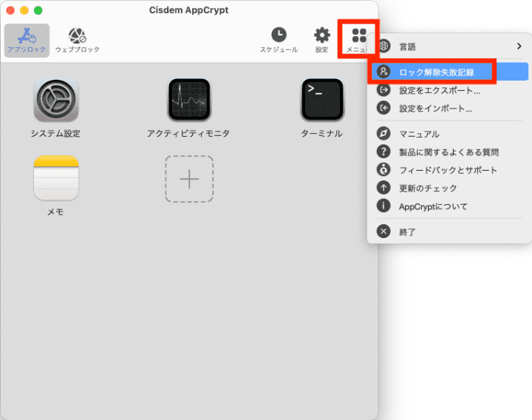532x420 pixels.
Task: Open the スケジュール clock icon
Action: [279, 35]
